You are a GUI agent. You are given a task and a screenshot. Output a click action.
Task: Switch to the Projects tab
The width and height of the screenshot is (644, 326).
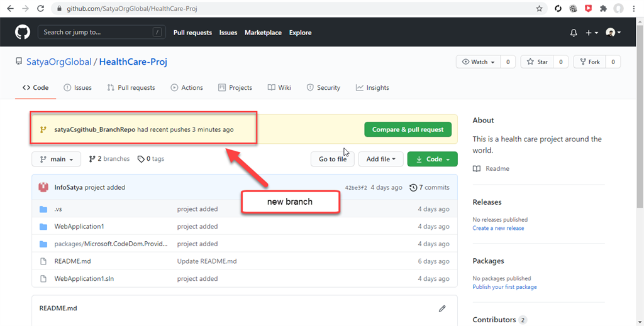click(x=235, y=87)
